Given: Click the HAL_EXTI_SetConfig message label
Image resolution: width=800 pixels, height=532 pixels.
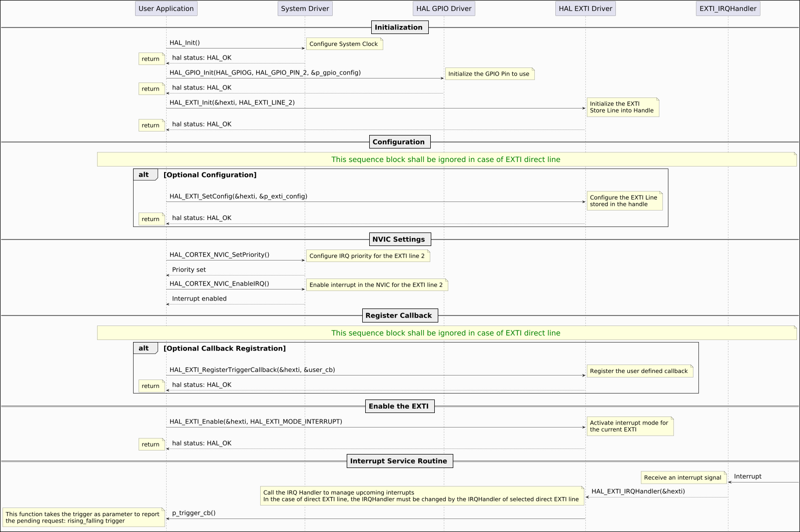Looking at the screenshot, I should tap(239, 196).
